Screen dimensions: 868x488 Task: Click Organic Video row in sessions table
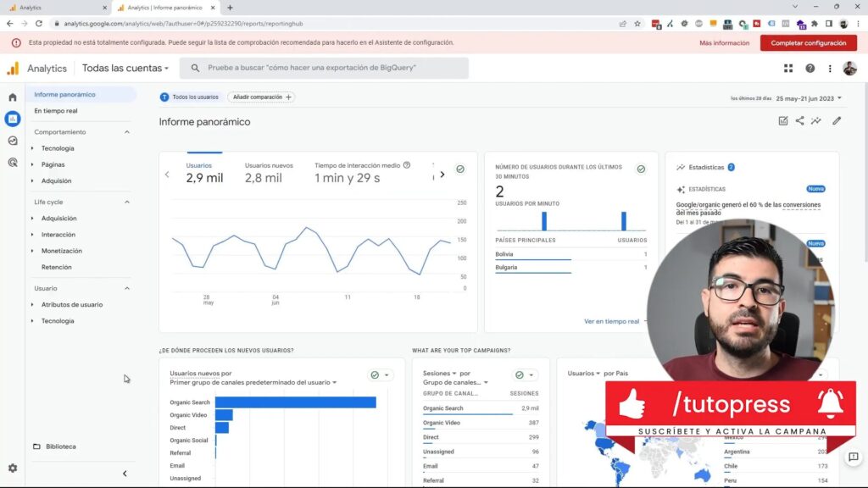[x=481, y=423]
